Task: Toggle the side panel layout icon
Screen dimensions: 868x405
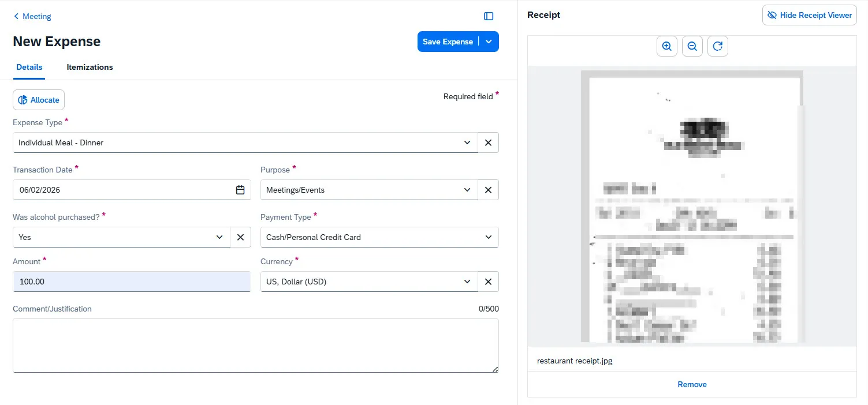Action: pyautogui.click(x=489, y=17)
